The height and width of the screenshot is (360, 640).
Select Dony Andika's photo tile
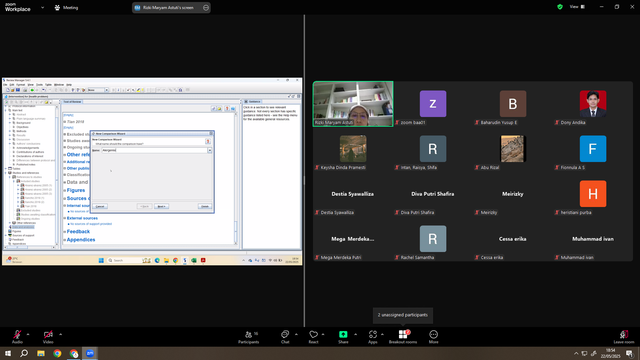[x=593, y=104]
